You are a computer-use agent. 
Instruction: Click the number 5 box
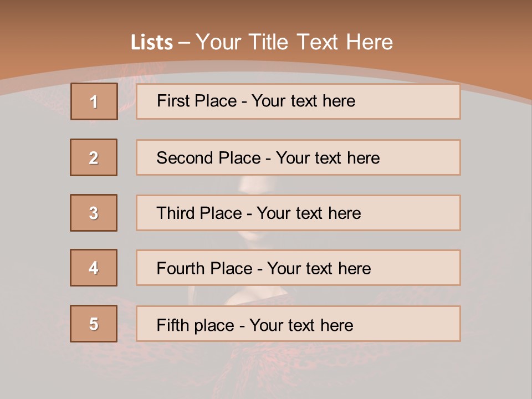94,324
